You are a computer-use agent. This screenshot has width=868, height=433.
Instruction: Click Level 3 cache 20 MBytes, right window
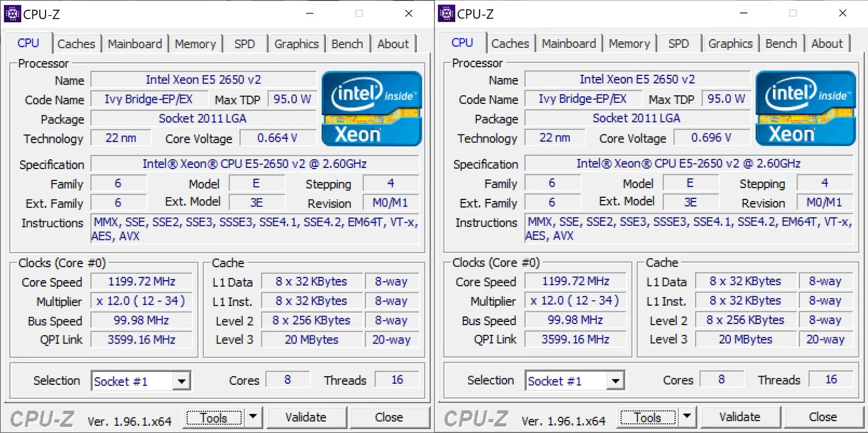coord(746,339)
